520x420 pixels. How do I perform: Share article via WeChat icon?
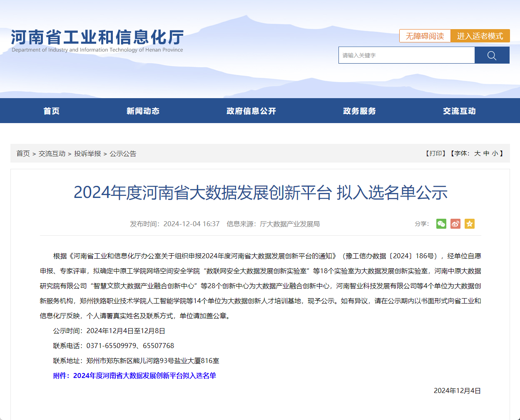441,224
